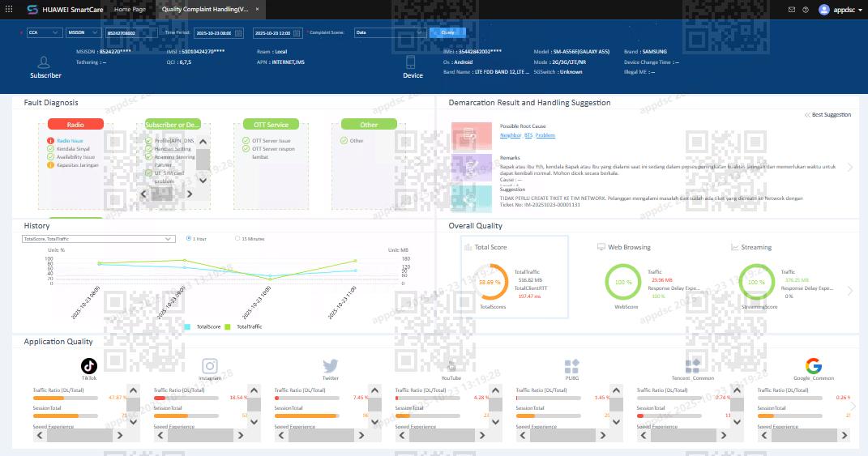Click the TotalTraffic legend entry
Viewport: 868px width, 456px height.
tap(243, 326)
